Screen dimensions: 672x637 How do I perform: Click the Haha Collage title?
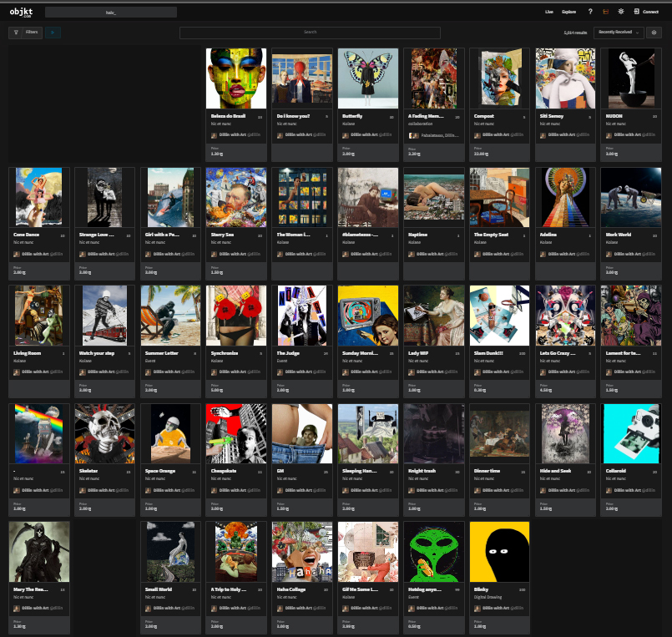(x=291, y=589)
